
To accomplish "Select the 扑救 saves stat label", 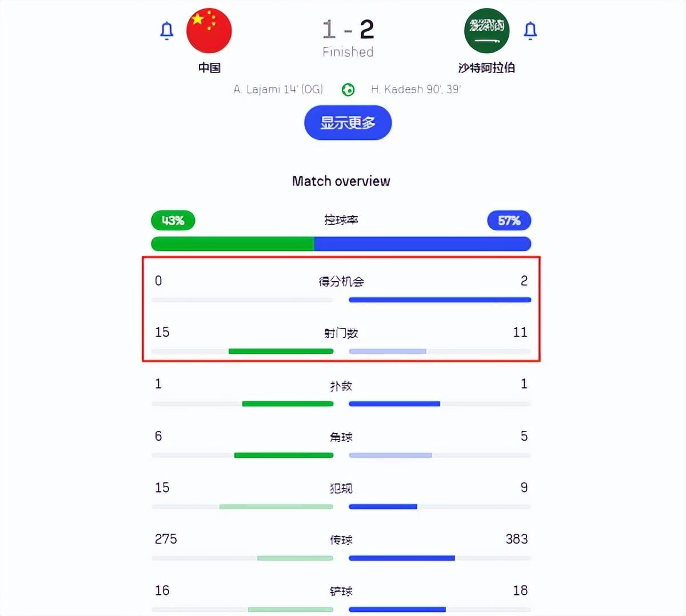I will pyautogui.click(x=341, y=386).
